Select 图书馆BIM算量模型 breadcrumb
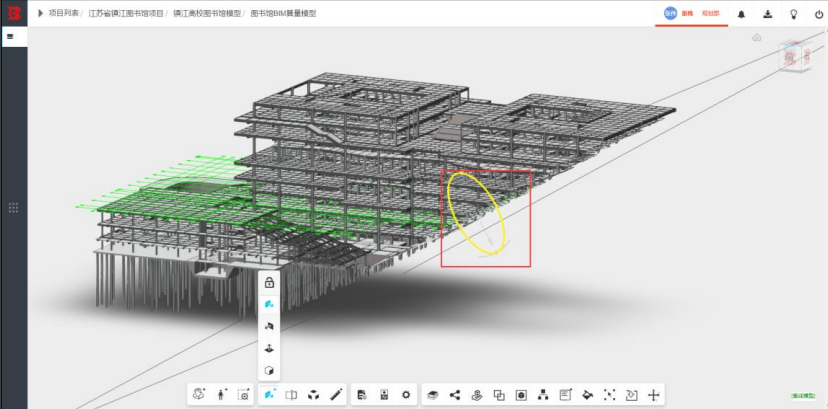828x409 pixels. pos(283,13)
